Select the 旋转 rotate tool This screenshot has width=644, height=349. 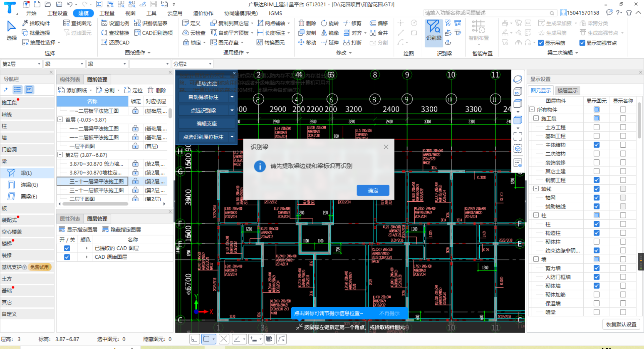tap(330, 23)
